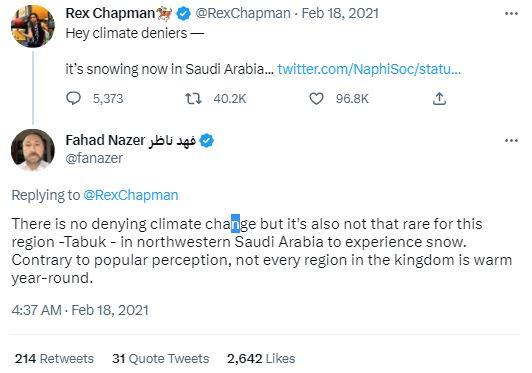Image resolution: width=532 pixels, height=373 pixels.
Task: Open the more options menu for Rex Chapman's tweet
Action: tap(511, 14)
